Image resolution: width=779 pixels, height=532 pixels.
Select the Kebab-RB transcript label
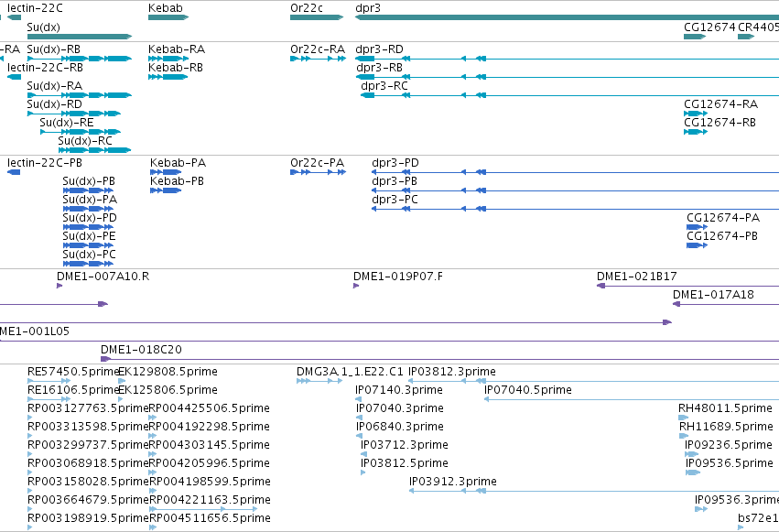click(176, 68)
